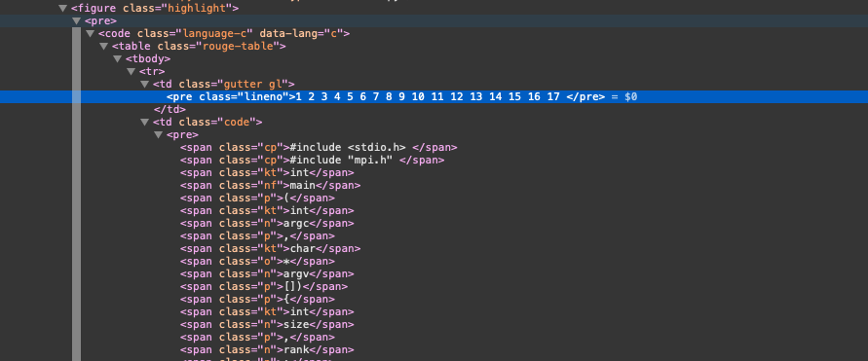Collapse the table class="rouge-table" node
868x361 pixels.
(x=103, y=47)
